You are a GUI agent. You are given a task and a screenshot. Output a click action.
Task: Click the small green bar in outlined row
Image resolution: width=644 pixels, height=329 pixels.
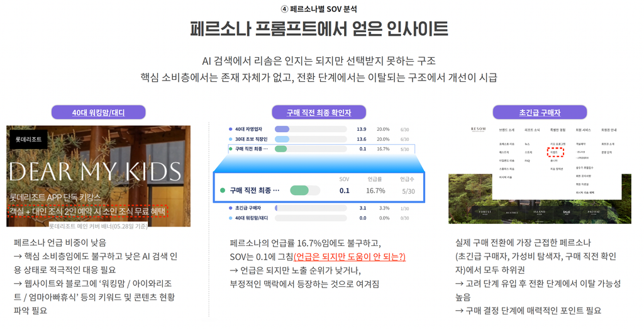coord(280,148)
